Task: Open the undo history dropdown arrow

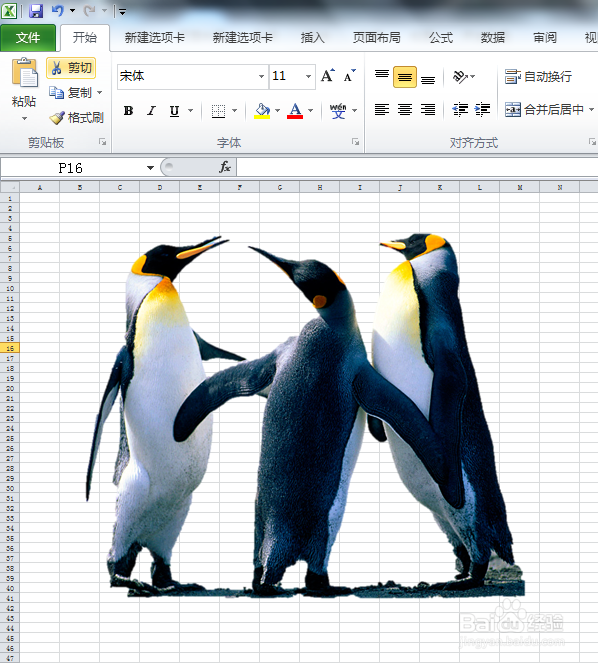Action: click(72, 11)
